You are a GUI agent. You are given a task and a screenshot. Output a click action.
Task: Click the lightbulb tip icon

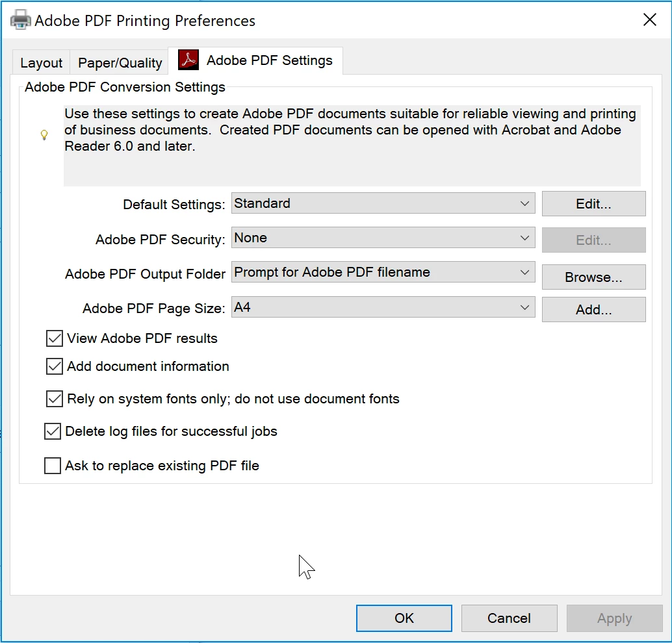point(44,135)
